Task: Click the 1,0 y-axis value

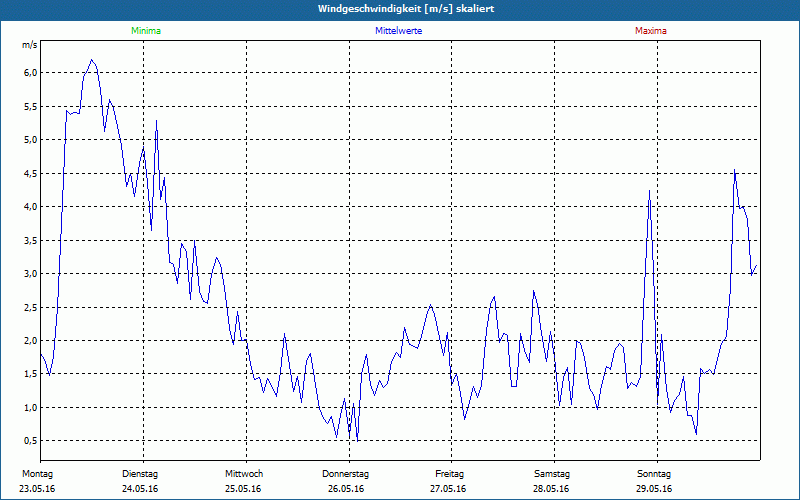Action: 31,407
